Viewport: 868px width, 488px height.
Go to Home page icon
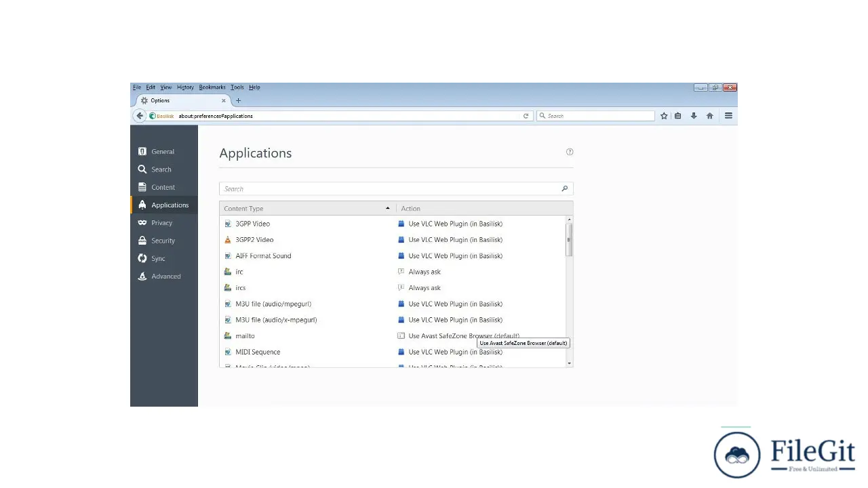click(710, 116)
